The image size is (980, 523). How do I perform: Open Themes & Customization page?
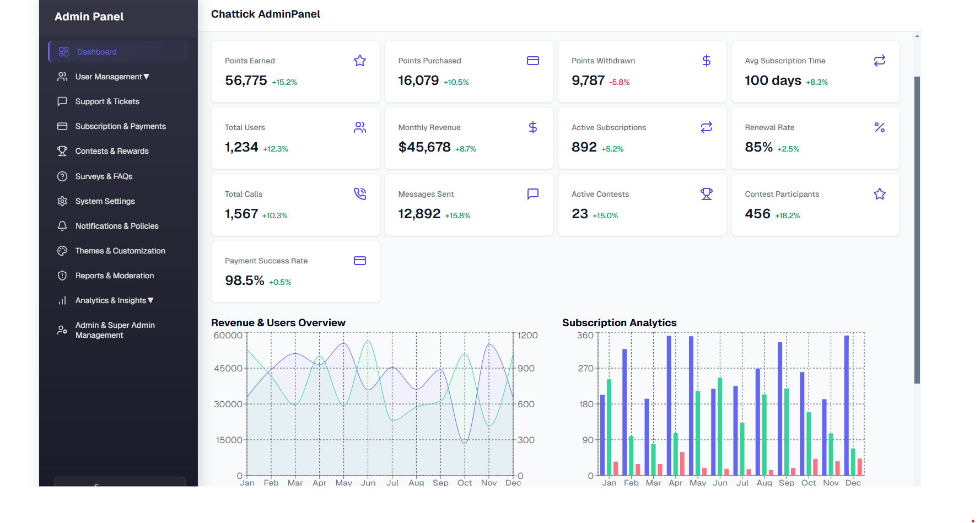[x=120, y=251]
